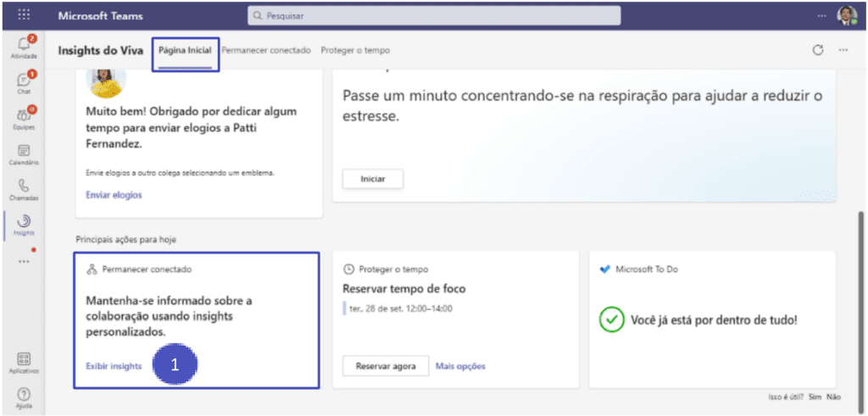Open the app launcher grid icon
This screenshot has height=416, width=868.
24,15
